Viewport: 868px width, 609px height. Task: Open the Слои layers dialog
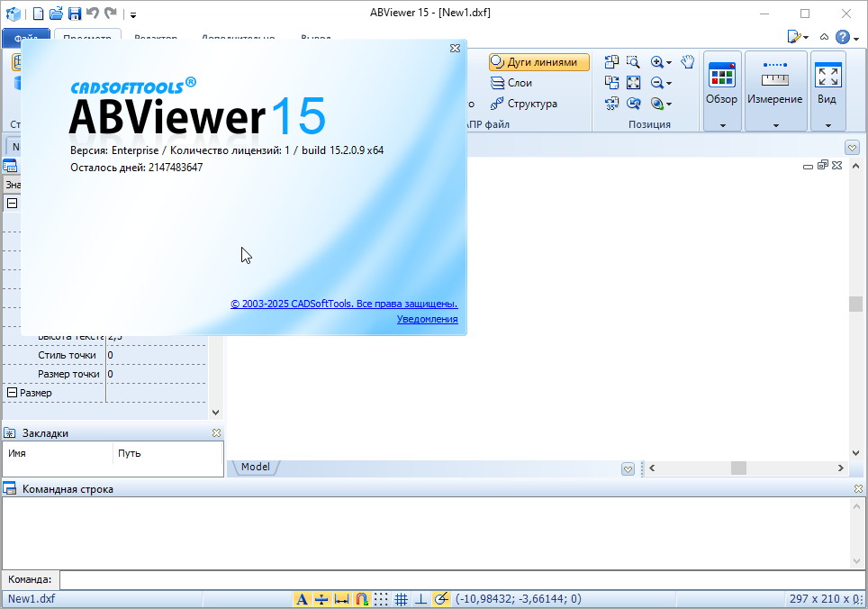pyautogui.click(x=511, y=83)
